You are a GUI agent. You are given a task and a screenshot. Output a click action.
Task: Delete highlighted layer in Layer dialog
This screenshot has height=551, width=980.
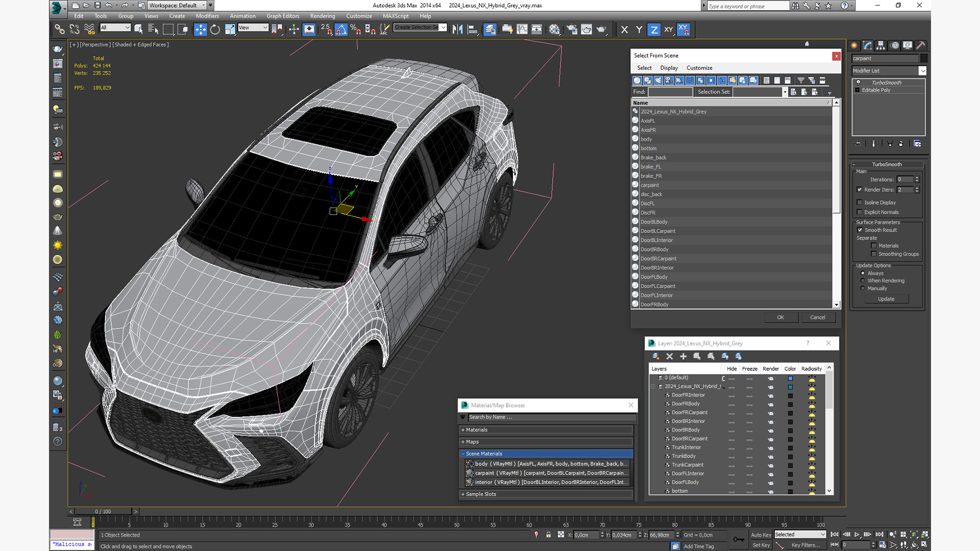[670, 357]
